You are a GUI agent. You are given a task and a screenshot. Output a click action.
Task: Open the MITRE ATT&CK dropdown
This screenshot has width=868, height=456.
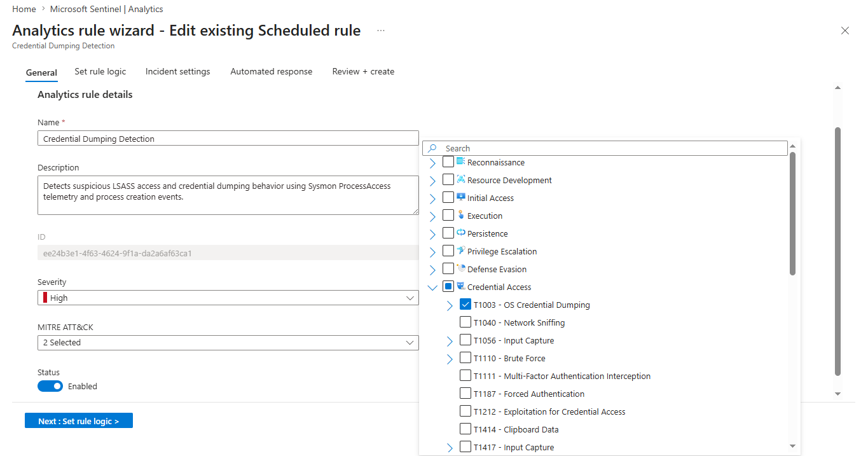tap(228, 342)
